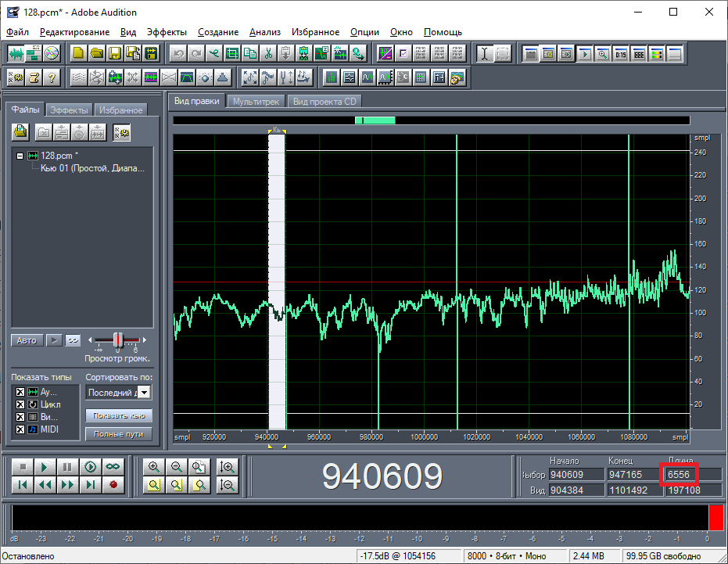Zoom to selection with yellow magnifier
Image resolution: width=728 pixels, height=564 pixels.
(154, 485)
